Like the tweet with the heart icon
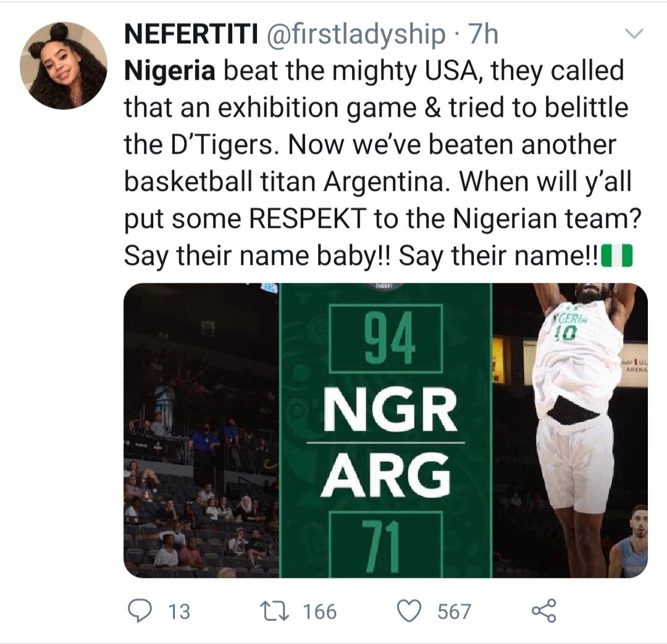This screenshot has height=644, width=667. point(407,611)
